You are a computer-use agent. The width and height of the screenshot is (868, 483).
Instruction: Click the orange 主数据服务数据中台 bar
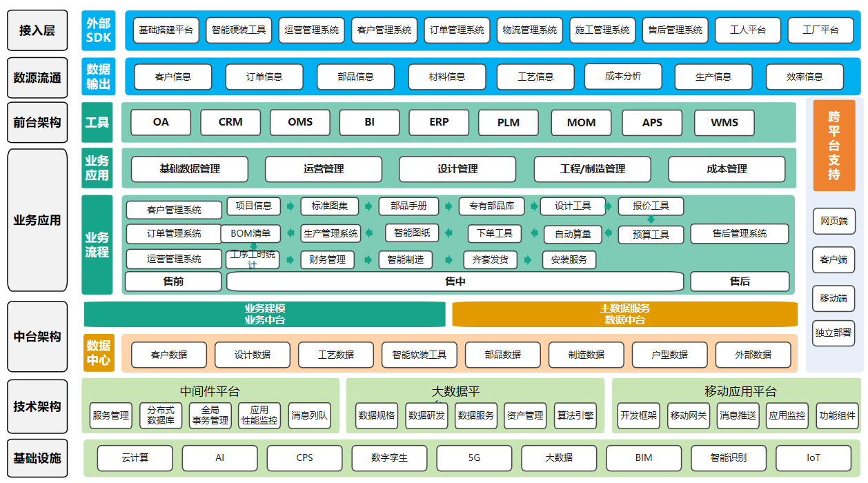[623, 314]
